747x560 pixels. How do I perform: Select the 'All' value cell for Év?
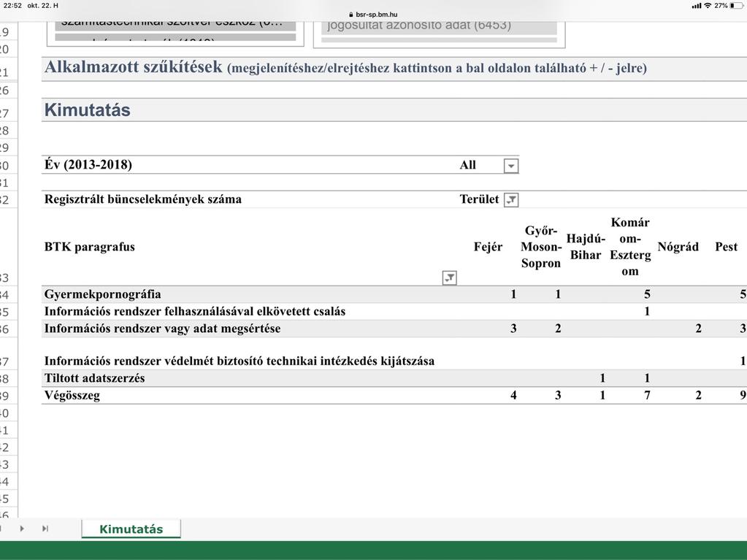468,165
